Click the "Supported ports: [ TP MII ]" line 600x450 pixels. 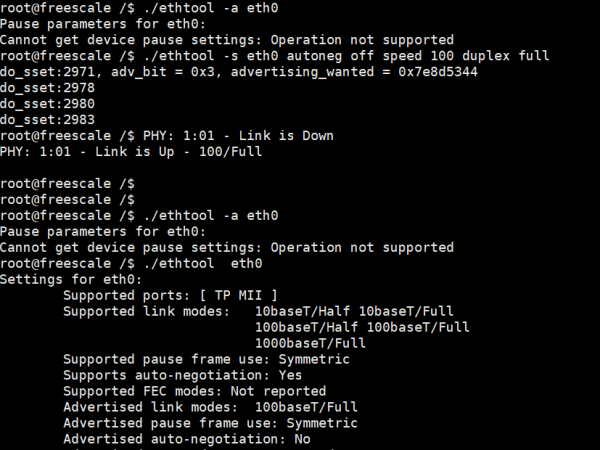170,295
